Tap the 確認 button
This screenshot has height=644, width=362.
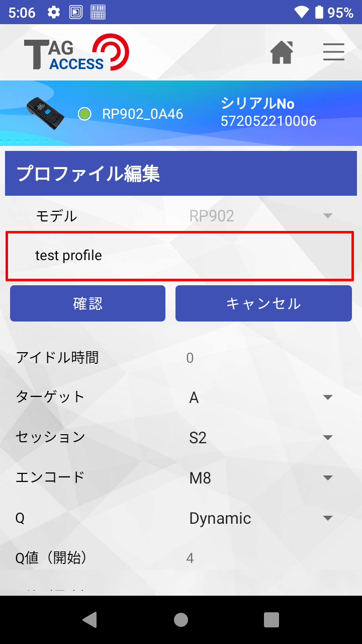(x=87, y=303)
